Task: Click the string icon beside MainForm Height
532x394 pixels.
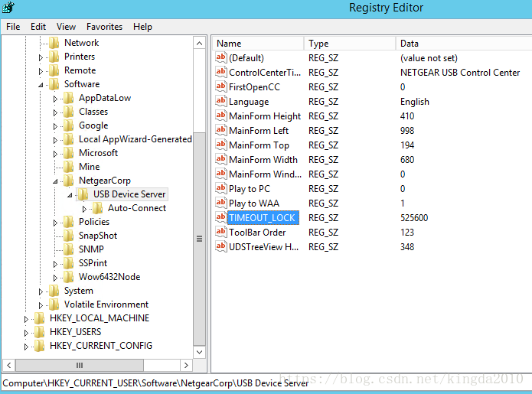Action: pyautogui.click(x=221, y=116)
